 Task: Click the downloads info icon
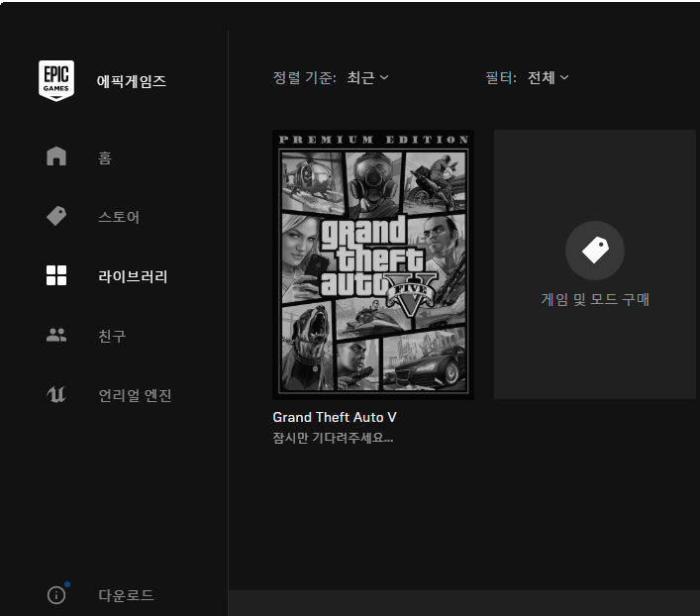(56, 595)
